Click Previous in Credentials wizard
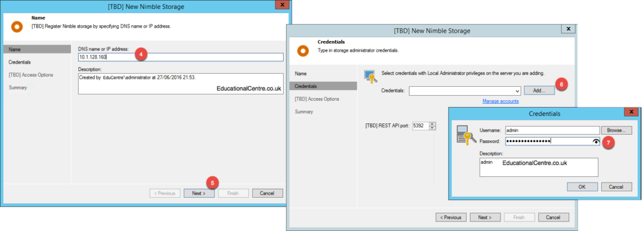644x231 pixels. 451,217
